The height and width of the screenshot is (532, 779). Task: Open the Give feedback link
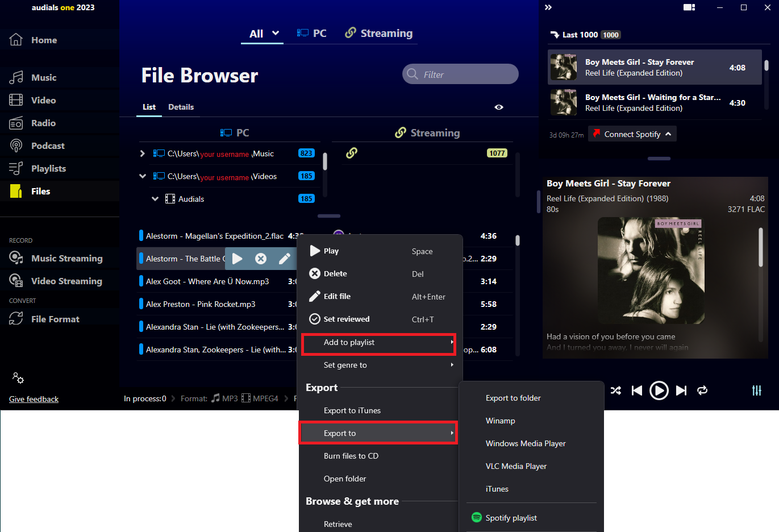[34, 399]
